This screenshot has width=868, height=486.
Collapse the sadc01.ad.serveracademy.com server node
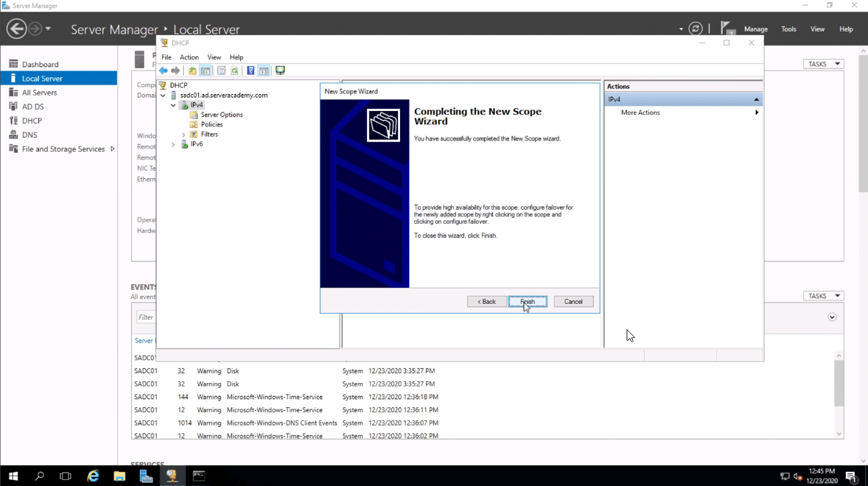(x=163, y=95)
